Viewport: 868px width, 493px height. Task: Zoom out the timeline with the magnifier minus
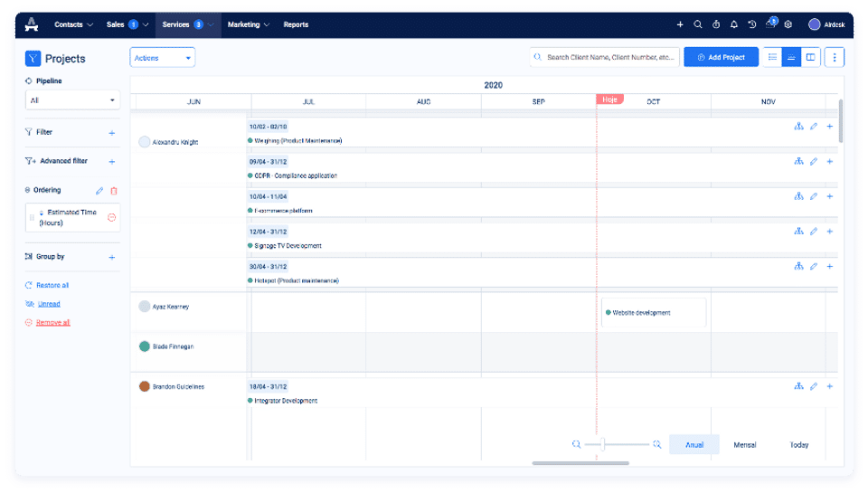[576, 444]
